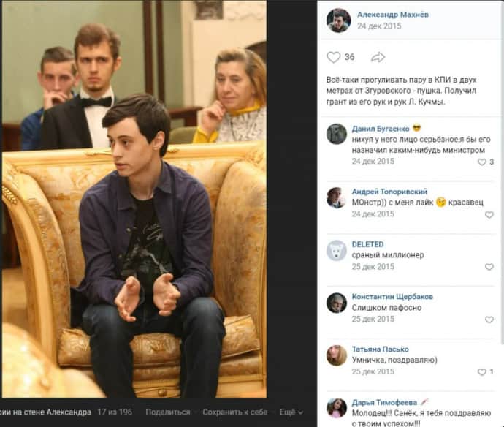Like Татьяна Пасько's comment heart

(482, 372)
